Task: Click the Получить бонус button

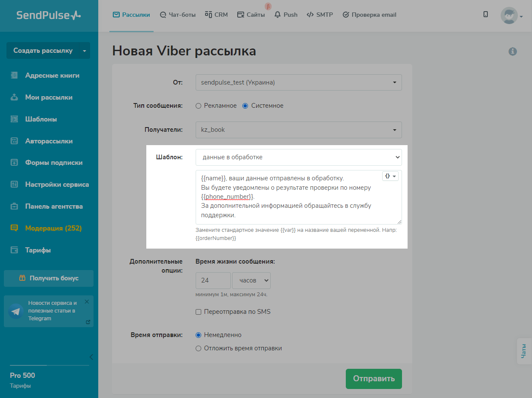Action: pyautogui.click(x=49, y=278)
